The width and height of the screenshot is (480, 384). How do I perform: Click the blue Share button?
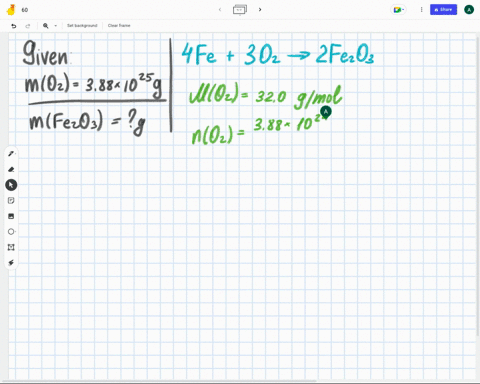pyautogui.click(x=443, y=10)
